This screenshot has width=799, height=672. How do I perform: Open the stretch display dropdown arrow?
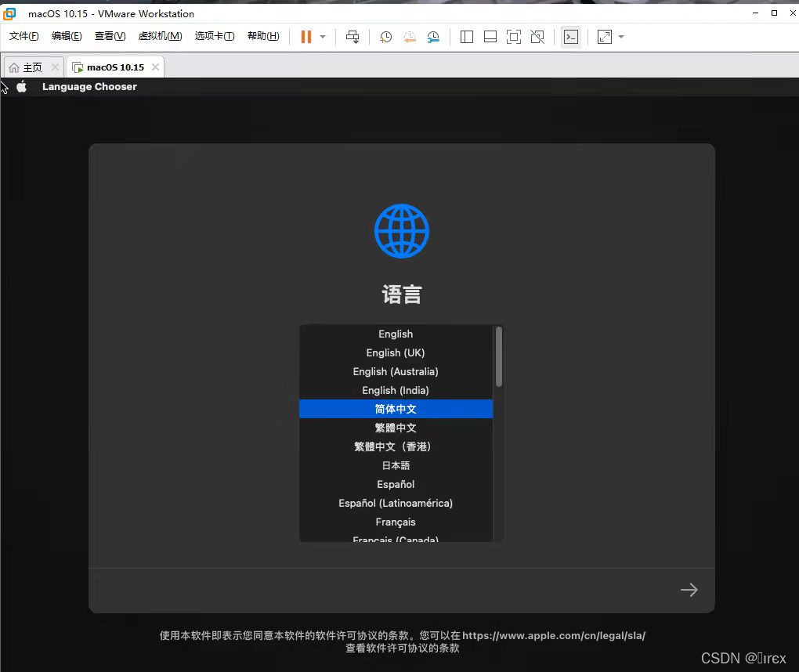coord(620,37)
